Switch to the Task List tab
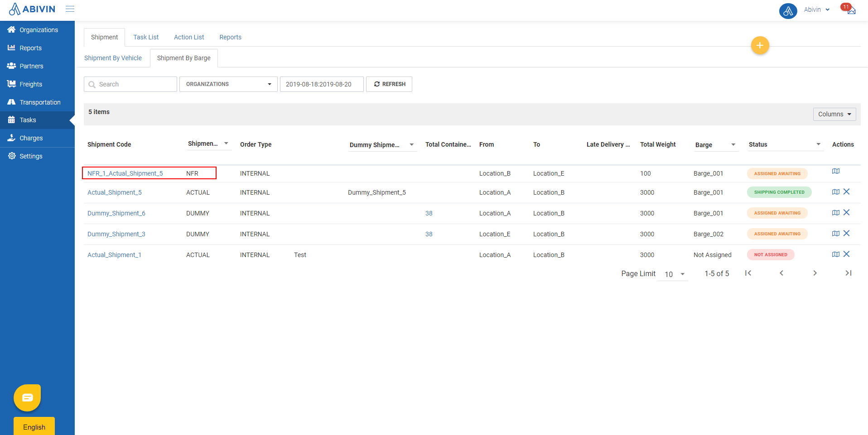 click(146, 37)
